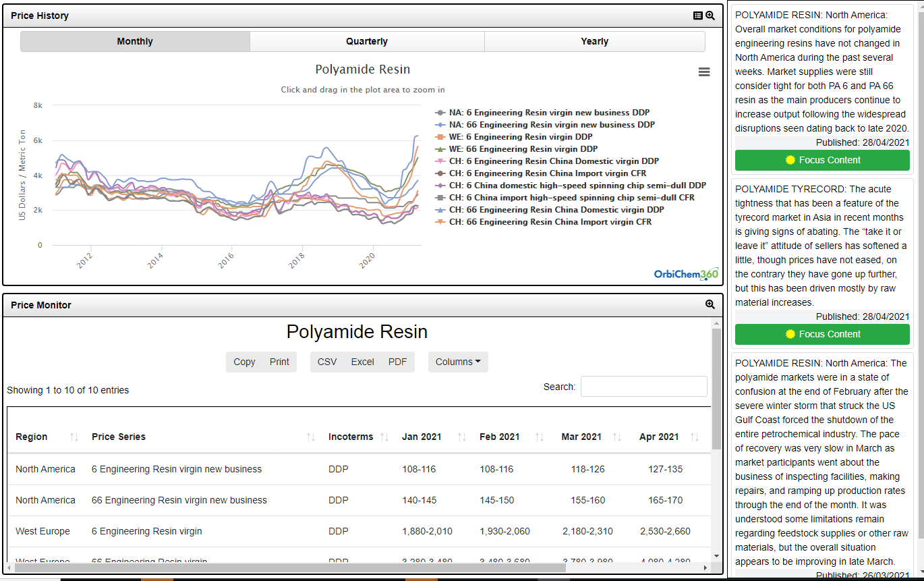Click the 'West Europe' cell in the 6 Engineering row
Image resolution: width=924 pixels, height=581 pixels.
coord(42,531)
